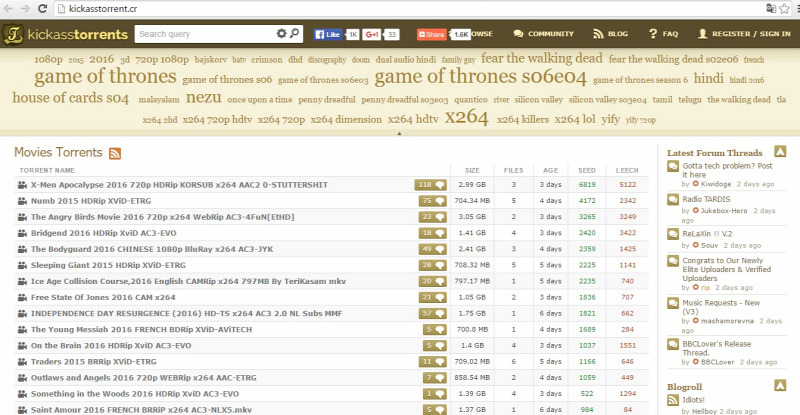The width and height of the screenshot is (800, 415).
Task: Open BBCLover's Release Thread
Action: pos(717,348)
